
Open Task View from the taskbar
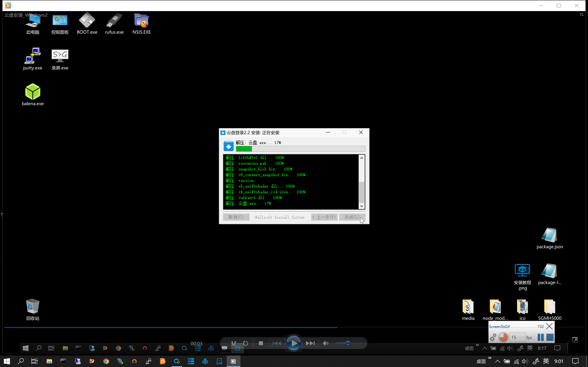[x=34, y=361]
